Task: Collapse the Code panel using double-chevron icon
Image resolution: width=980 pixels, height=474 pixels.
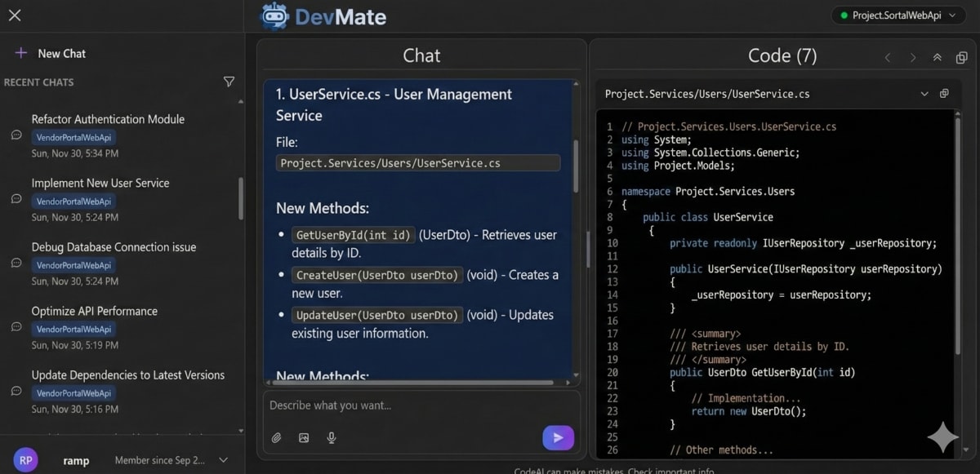Action: pos(938,56)
